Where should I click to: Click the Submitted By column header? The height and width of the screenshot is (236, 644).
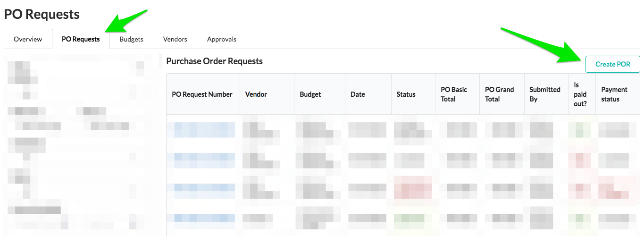[544, 94]
